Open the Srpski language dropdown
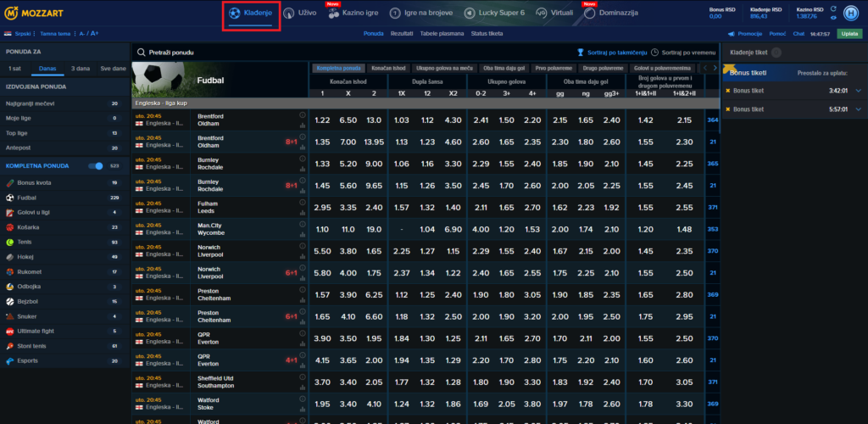This screenshot has height=424, width=868. point(20,34)
